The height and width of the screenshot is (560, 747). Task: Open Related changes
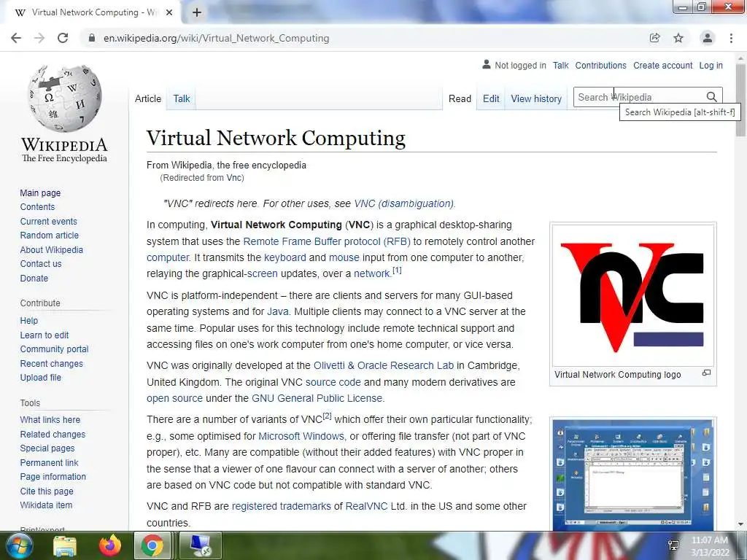click(x=53, y=435)
